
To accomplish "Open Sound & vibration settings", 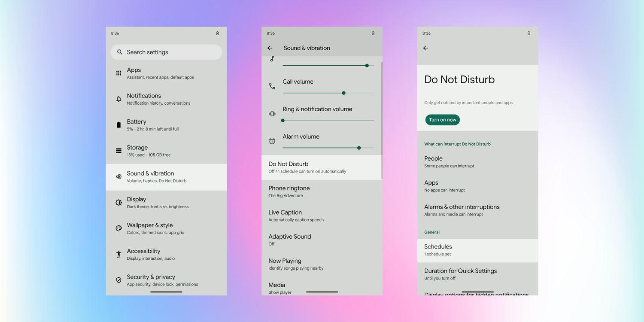I will 166,177.
